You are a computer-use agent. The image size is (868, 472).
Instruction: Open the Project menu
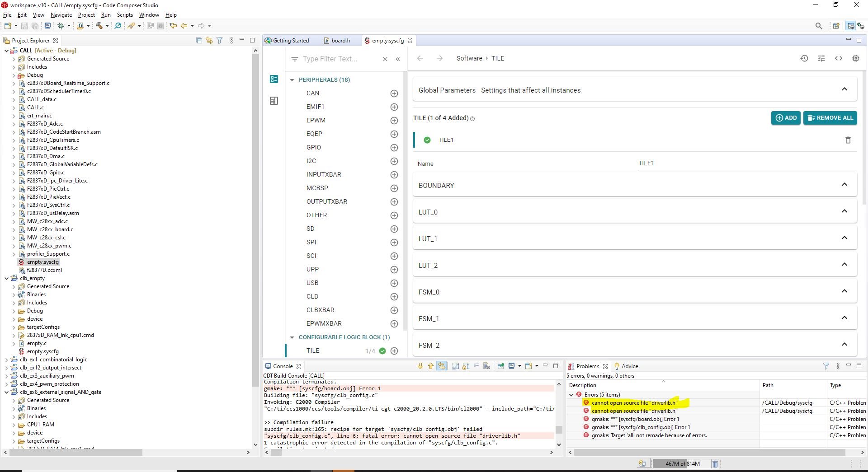[86, 15]
